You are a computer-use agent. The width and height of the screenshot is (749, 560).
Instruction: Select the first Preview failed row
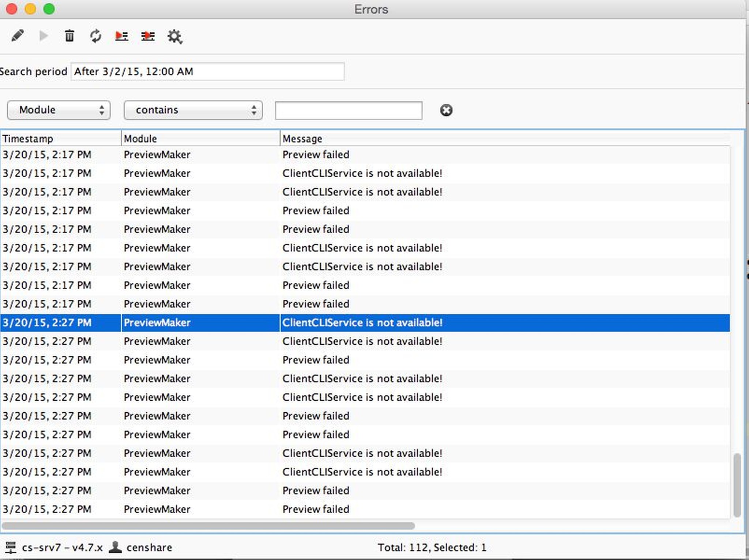point(316,155)
